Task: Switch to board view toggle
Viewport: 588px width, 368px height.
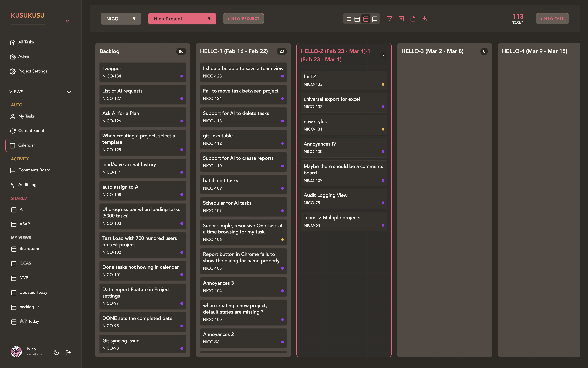Action: pyautogui.click(x=366, y=19)
